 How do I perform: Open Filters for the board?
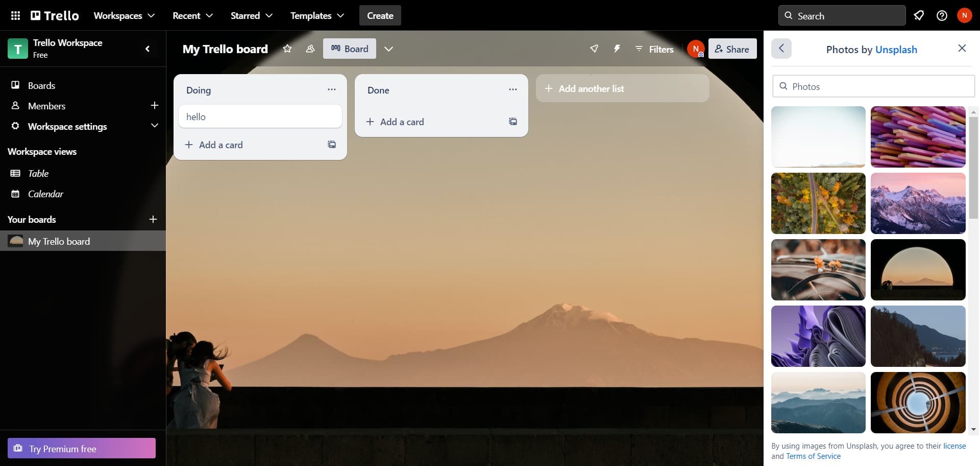(655, 49)
